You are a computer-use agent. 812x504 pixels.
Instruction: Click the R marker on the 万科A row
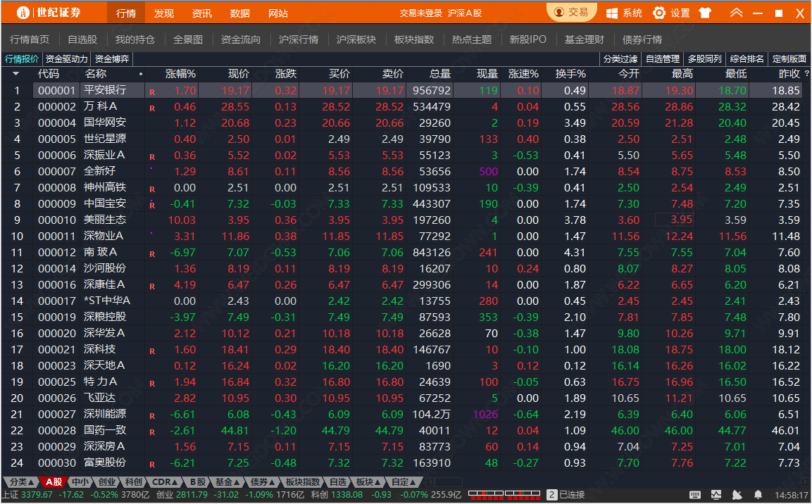(x=152, y=108)
